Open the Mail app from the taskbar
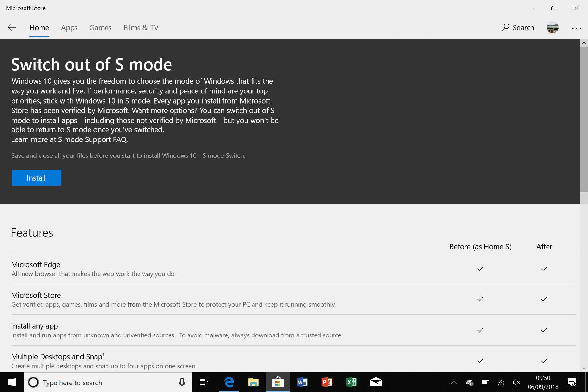The height and width of the screenshot is (392, 588). point(376,382)
